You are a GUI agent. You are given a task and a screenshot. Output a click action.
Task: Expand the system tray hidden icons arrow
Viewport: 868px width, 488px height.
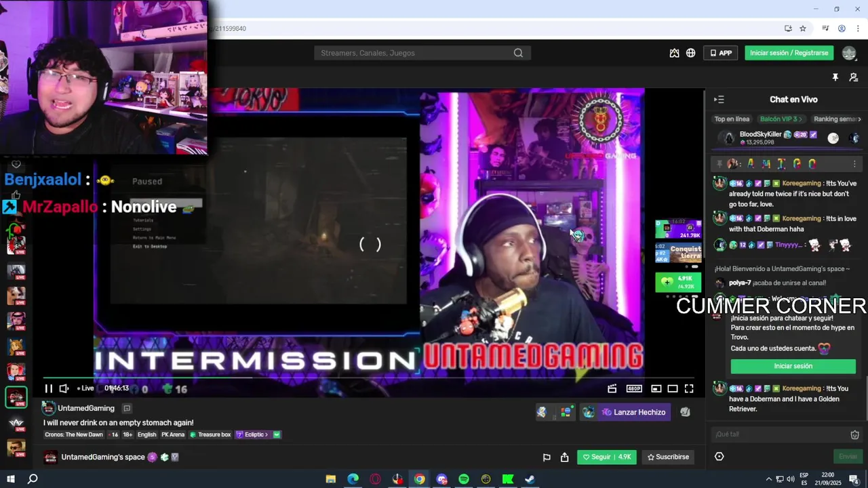pos(768,479)
